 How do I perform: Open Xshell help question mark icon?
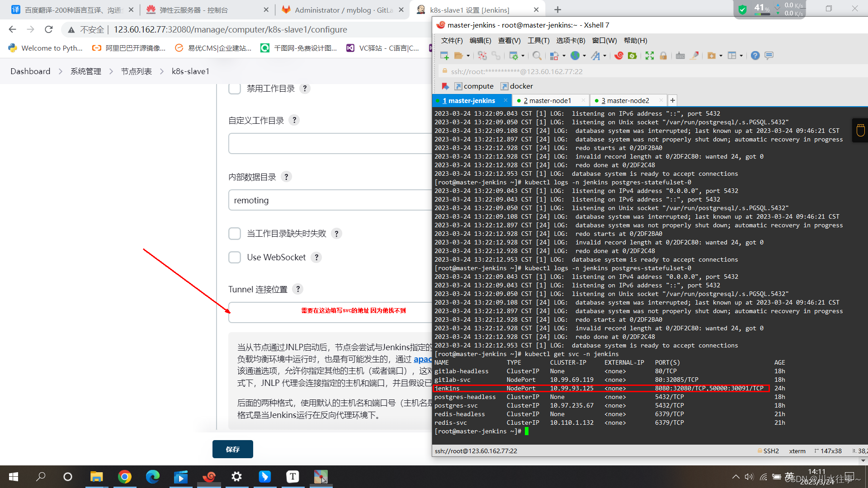(755, 56)
